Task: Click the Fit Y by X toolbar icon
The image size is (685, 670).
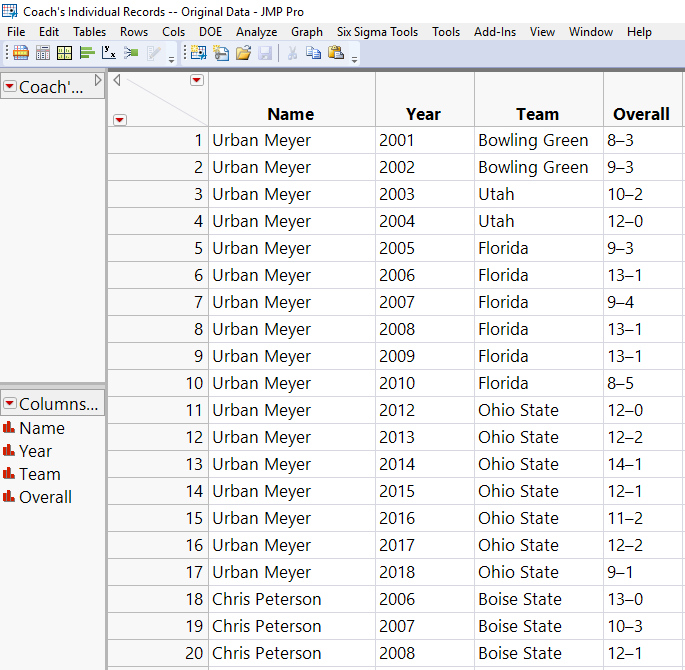Action: (109, 53)
